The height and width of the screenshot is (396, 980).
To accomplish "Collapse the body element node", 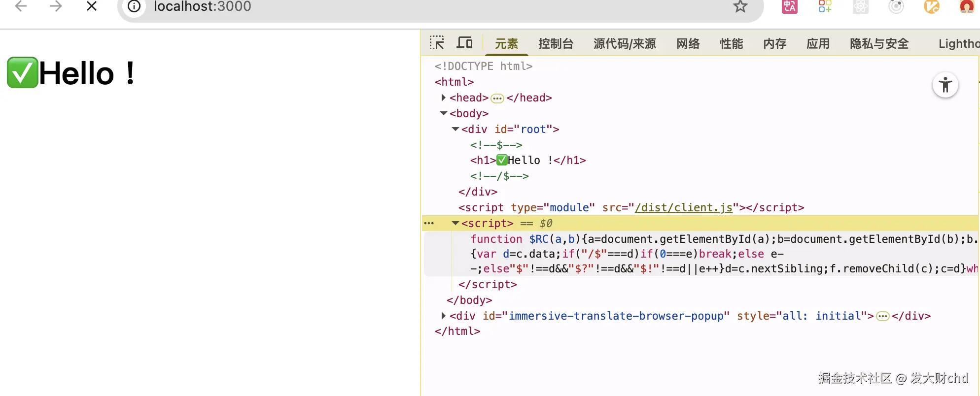I will (444, 113).
